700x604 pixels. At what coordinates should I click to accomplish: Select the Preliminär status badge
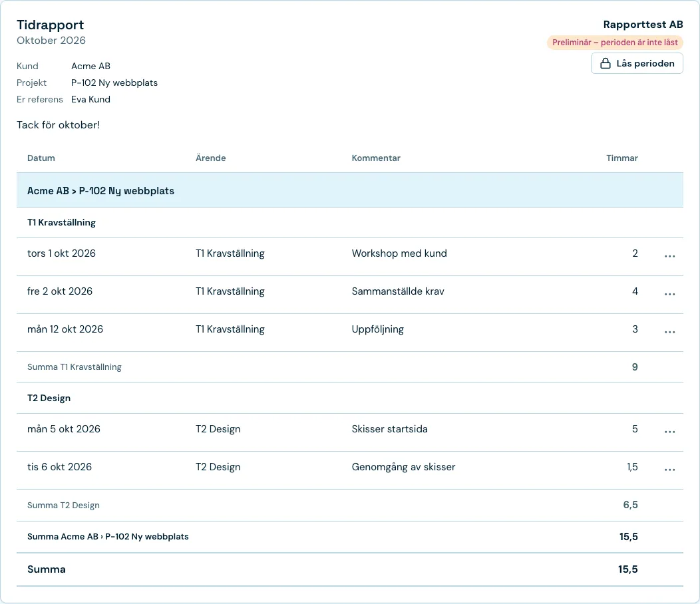[x=615, y=43]
